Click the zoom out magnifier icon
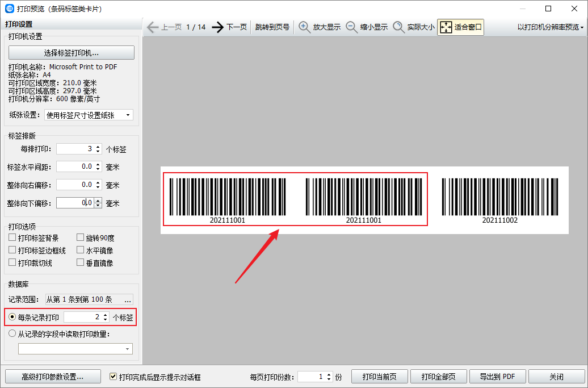Screen dimensions: 588x388 click(352, 27)
